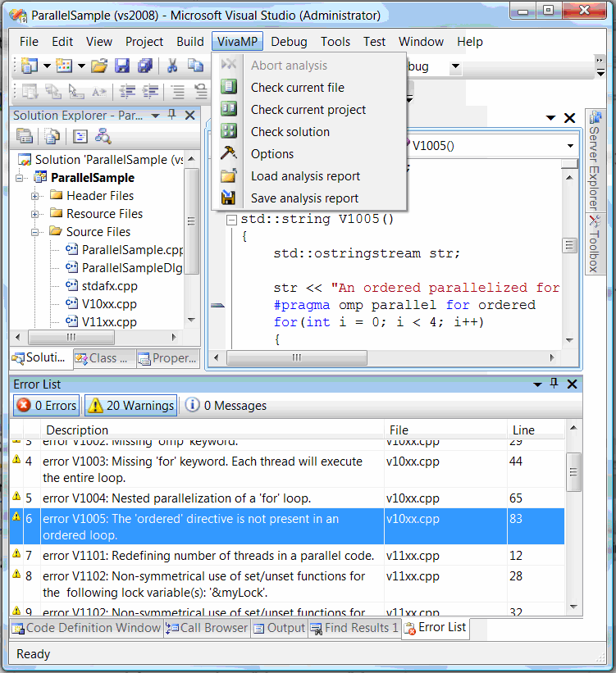Open the New Project dropdown arrow
The width and height of the screenshot is (616, 673).
[47, 66]
